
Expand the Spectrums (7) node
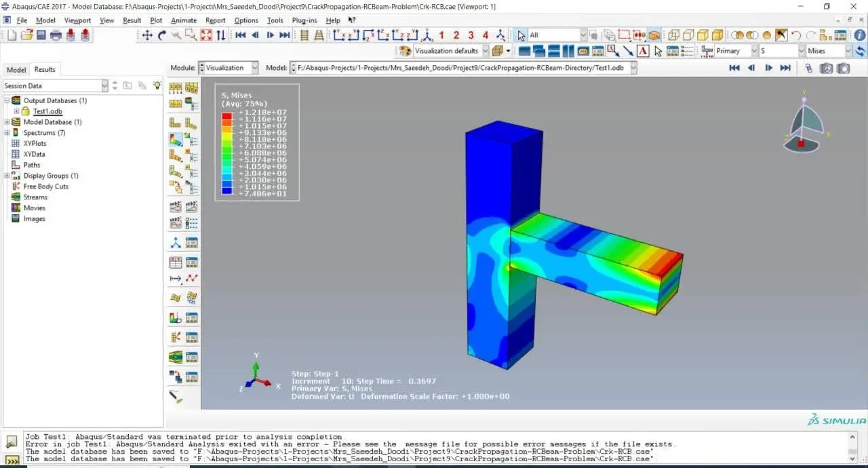tap(7, 133)
